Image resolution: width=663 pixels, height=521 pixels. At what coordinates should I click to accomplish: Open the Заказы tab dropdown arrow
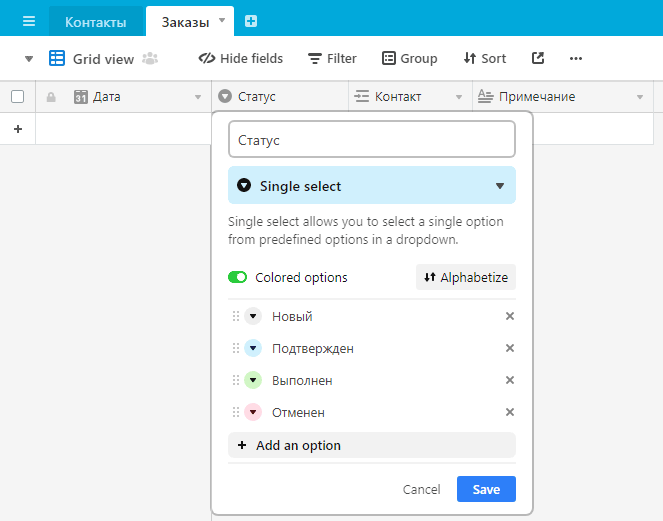(222, 20)
